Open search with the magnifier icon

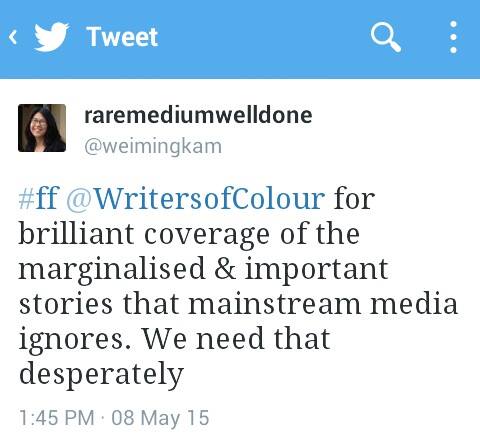[385, 37]
